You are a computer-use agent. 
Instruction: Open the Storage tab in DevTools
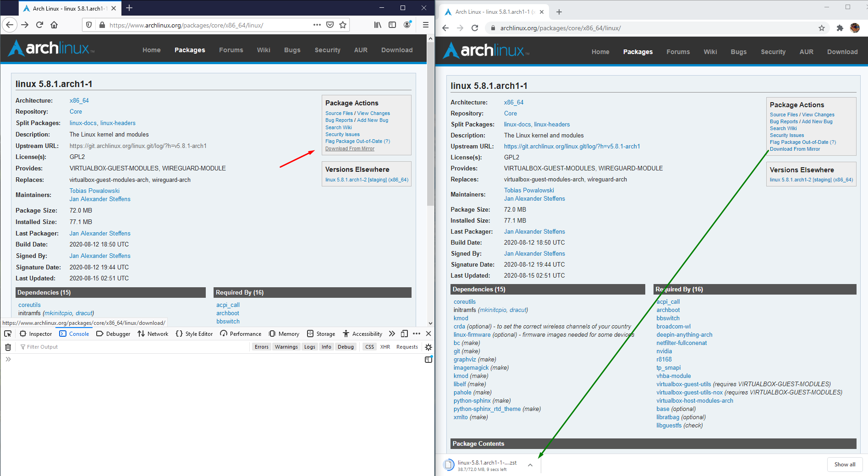tap(321, 334)
